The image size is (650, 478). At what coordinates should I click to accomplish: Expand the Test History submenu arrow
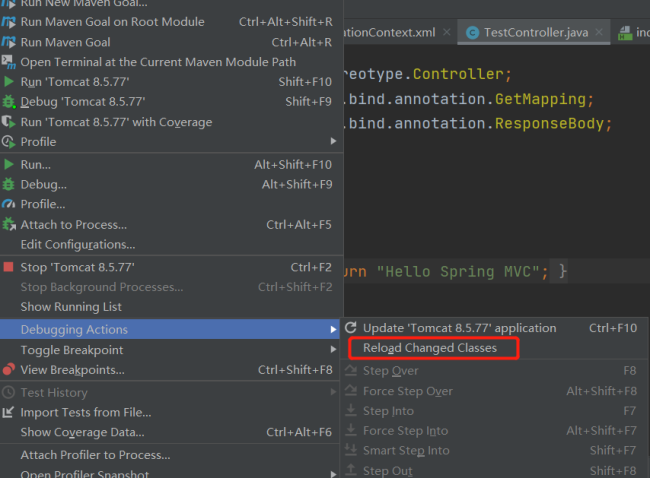[x=333, y=392]
